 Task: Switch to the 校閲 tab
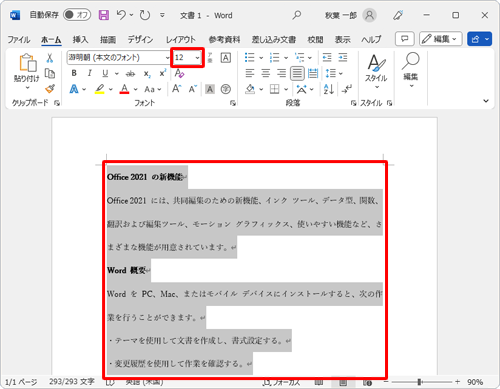315,39
